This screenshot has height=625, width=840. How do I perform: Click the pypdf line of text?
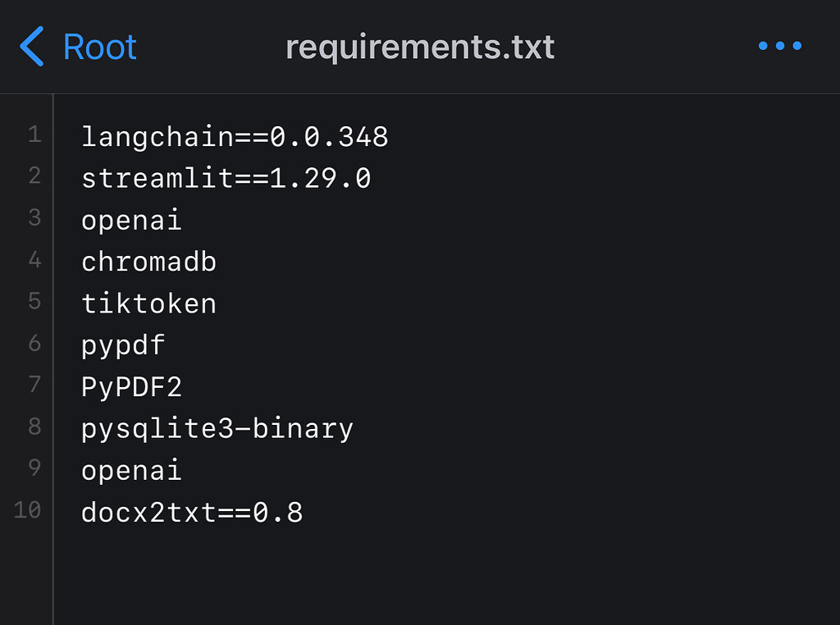123,346
